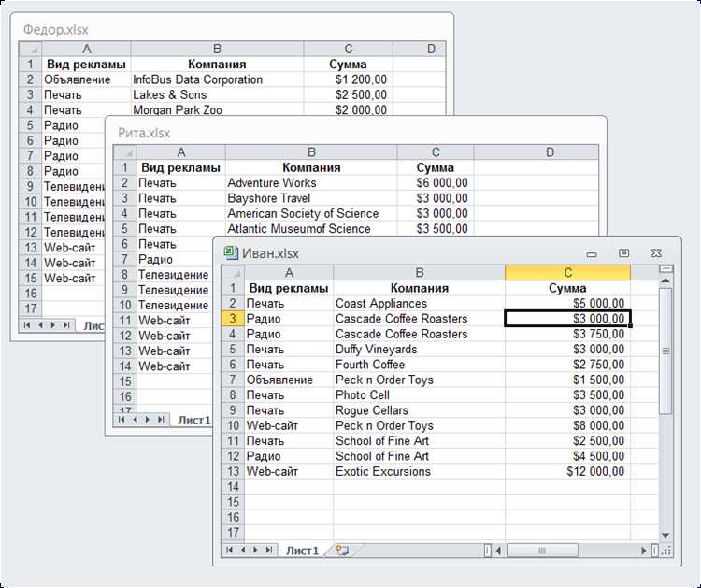Insert new sheet via icon next to Лист1 in Иван.xlsx
This screenshot has height=588, width=701.
(342, 550)
